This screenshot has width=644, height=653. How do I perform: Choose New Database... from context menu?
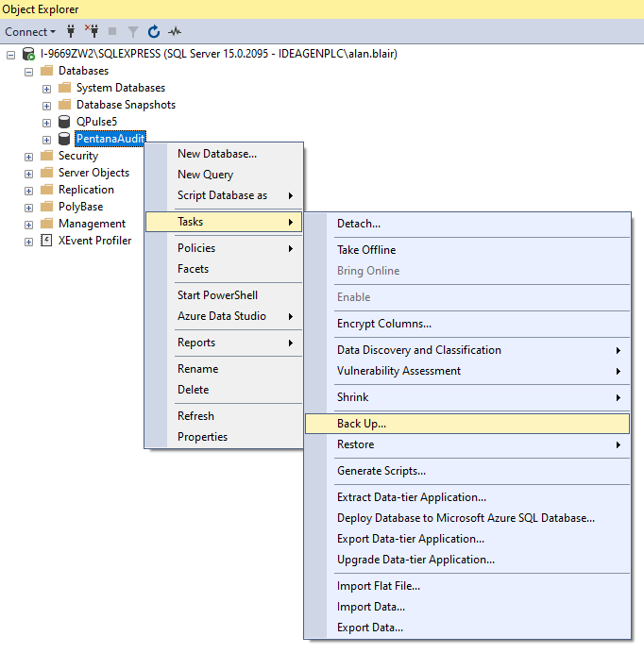pos(224,154)
